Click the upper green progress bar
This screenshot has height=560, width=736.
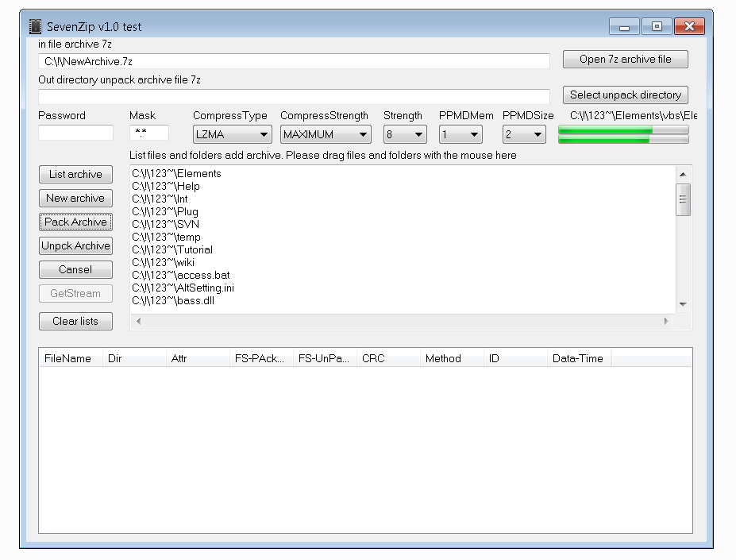click(623, 129)
